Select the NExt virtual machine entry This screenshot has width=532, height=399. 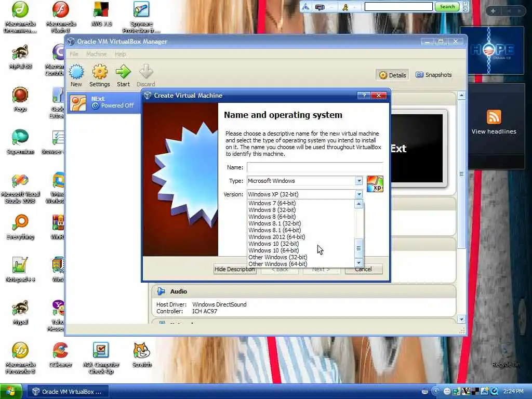(x=104, y=102)
